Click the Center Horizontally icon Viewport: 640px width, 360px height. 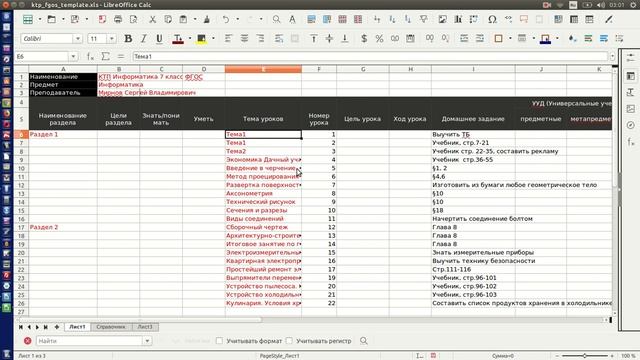click(244, 39)
